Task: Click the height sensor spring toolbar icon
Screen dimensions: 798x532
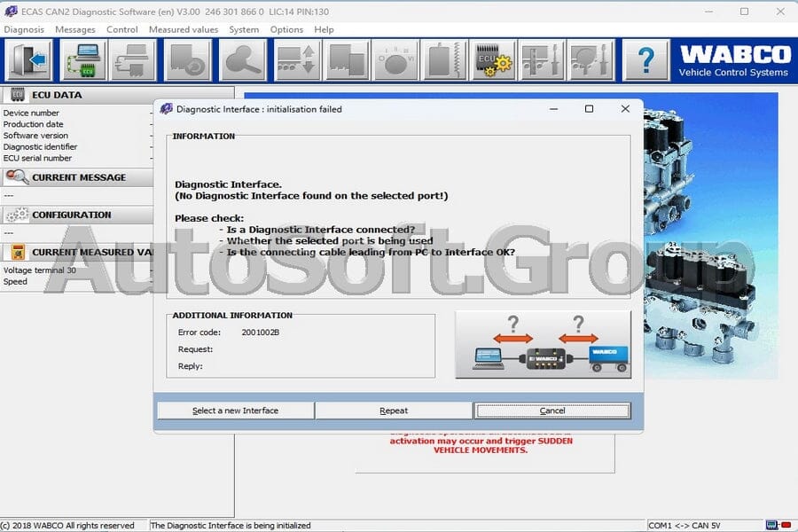Action: point(444,60)
